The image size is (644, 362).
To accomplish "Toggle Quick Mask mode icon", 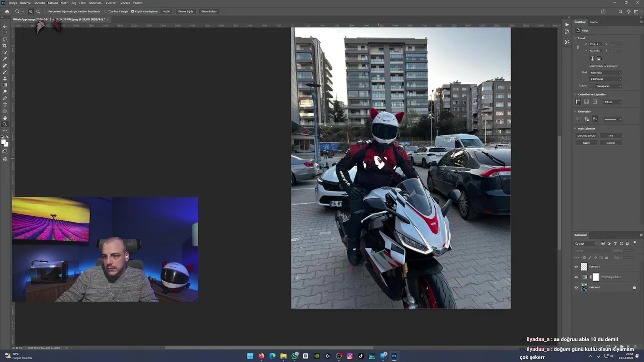I will (x=5, y=151).
